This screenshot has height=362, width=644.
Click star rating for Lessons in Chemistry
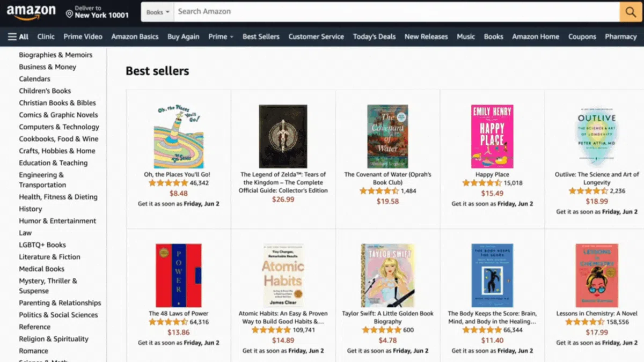pos(584,322)
